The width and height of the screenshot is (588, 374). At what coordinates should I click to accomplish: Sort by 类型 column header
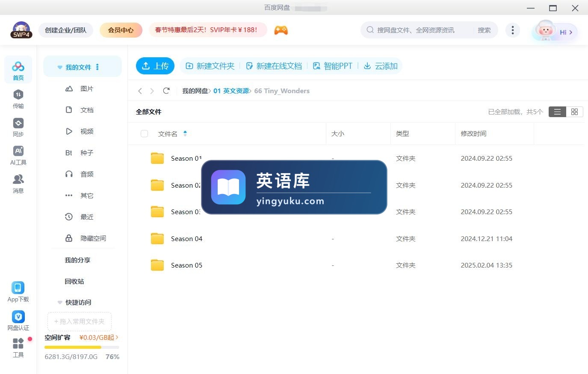[x=402, y=134]
